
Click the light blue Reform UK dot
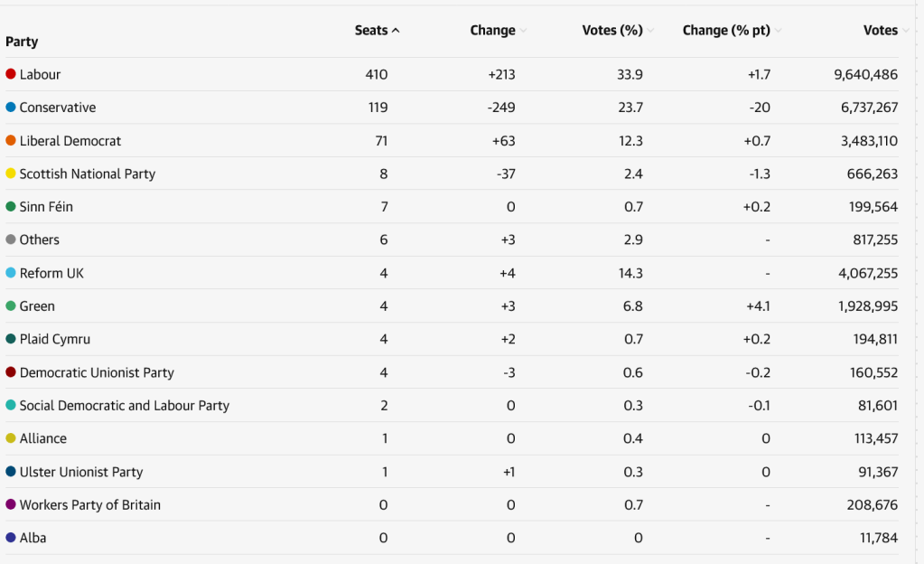coord(11,273)
